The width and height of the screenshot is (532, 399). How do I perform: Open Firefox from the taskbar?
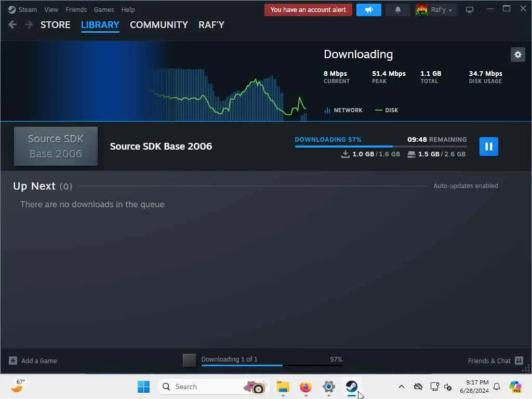(305, 387)
